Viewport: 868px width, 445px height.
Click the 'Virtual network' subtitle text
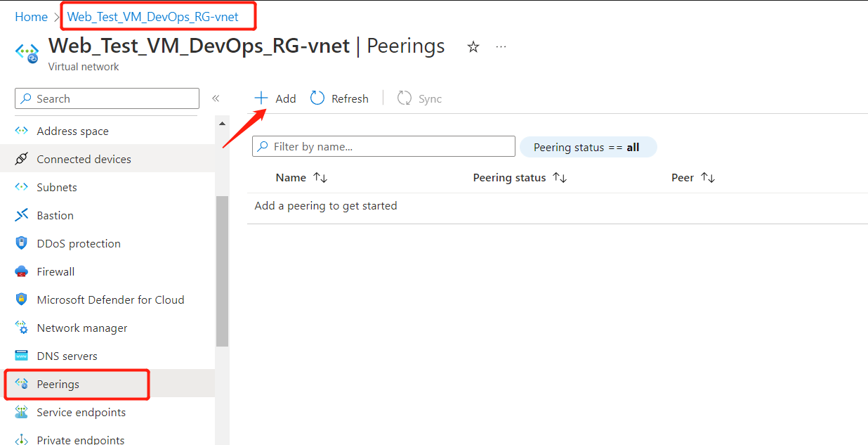click(x=84, y=67)
